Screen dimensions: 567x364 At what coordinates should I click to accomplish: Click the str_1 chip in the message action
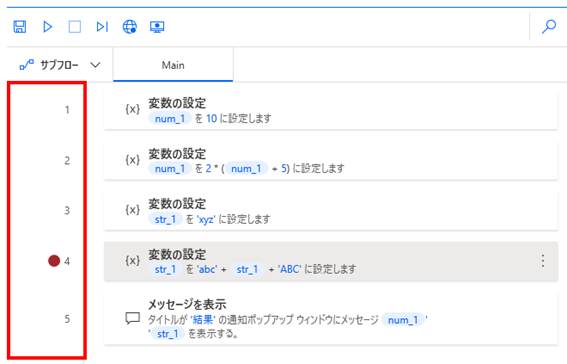tap(168, 334)
